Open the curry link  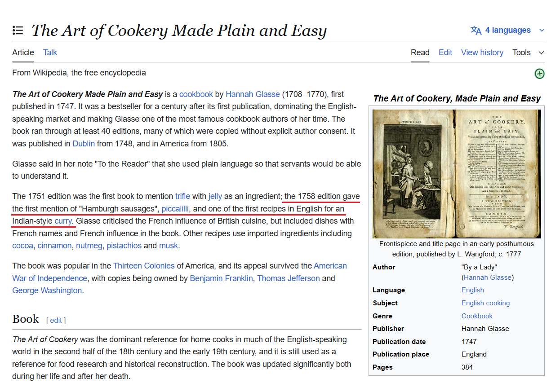pos(63,221)
